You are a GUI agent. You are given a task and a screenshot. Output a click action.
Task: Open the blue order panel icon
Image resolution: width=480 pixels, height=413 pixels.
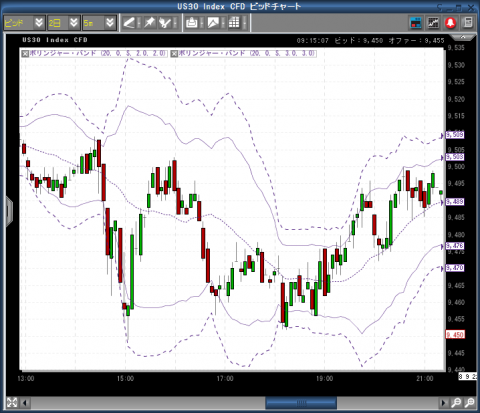click(x=416, y=23)
